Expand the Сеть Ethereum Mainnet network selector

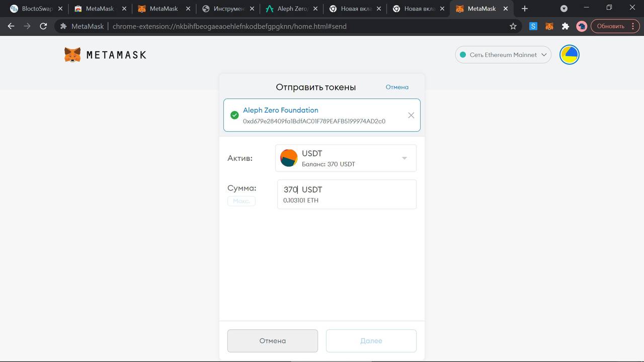(x=503, y=55)
